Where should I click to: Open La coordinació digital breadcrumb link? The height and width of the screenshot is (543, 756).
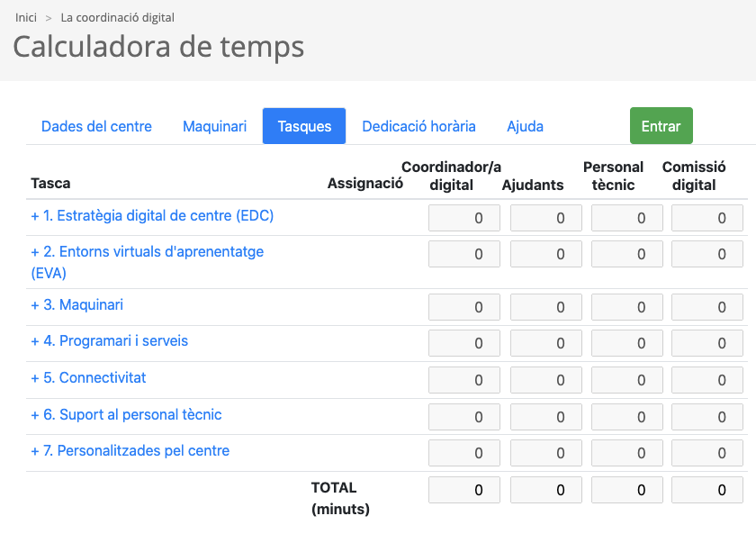pyautogui.click(x=116, y=17)
